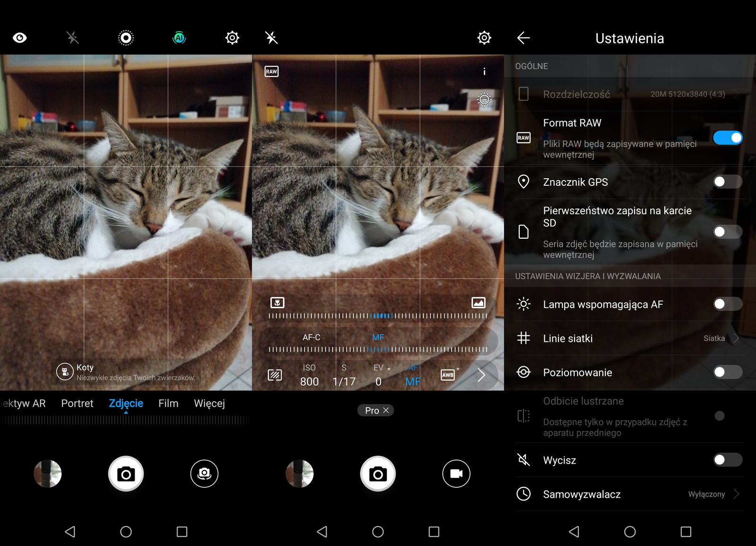Tap the Poziomowanie level icon
The height and width of the screenshot is (546, 756).
click(x=524, y=372)
